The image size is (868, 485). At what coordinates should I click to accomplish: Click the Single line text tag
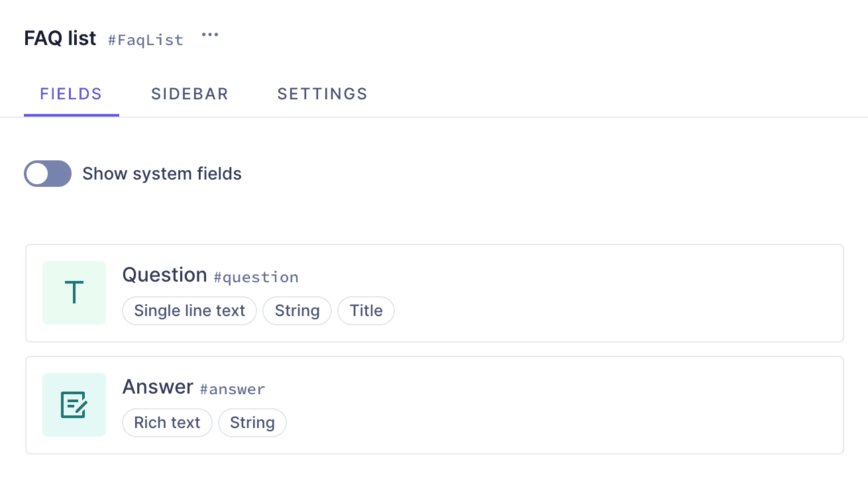190,311
